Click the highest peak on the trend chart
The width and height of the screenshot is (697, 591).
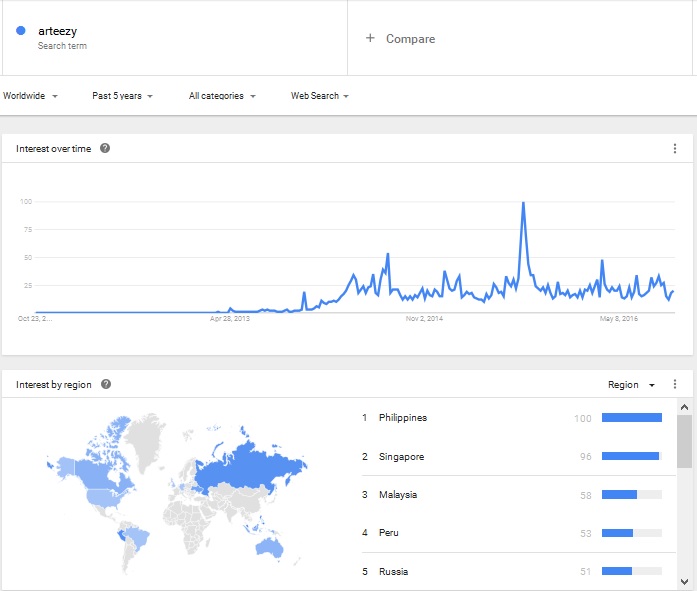tap(523, 203)
